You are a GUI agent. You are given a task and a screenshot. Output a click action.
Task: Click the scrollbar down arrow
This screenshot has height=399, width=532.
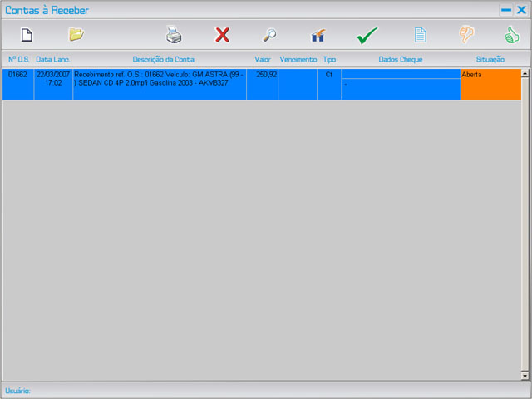pos(525,376)
